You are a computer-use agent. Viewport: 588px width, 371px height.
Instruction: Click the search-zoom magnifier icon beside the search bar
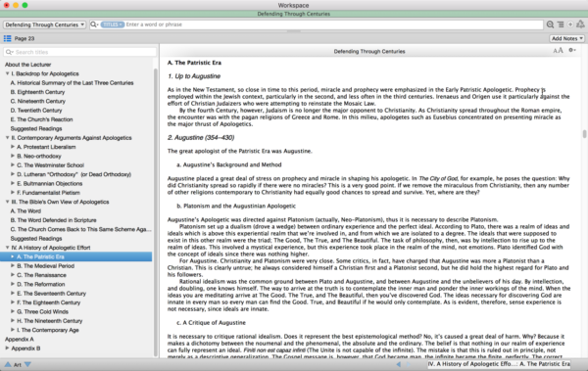coord(550,24)
